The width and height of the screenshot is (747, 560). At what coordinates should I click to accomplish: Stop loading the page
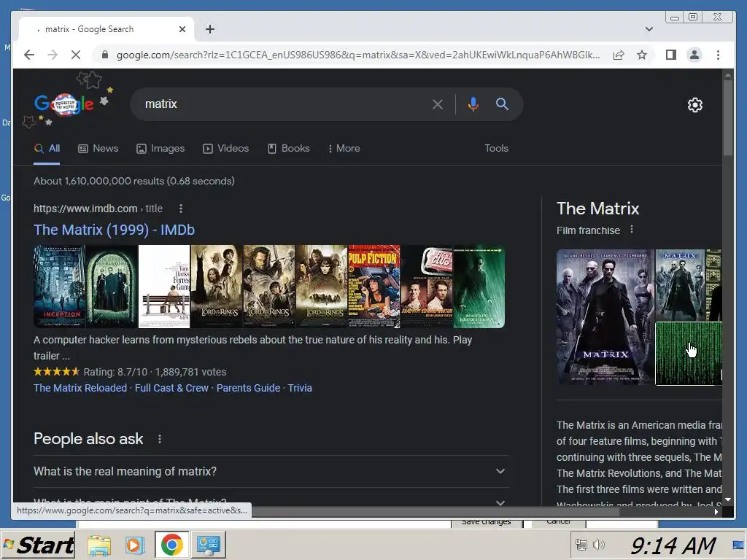(x=76, y=55)
